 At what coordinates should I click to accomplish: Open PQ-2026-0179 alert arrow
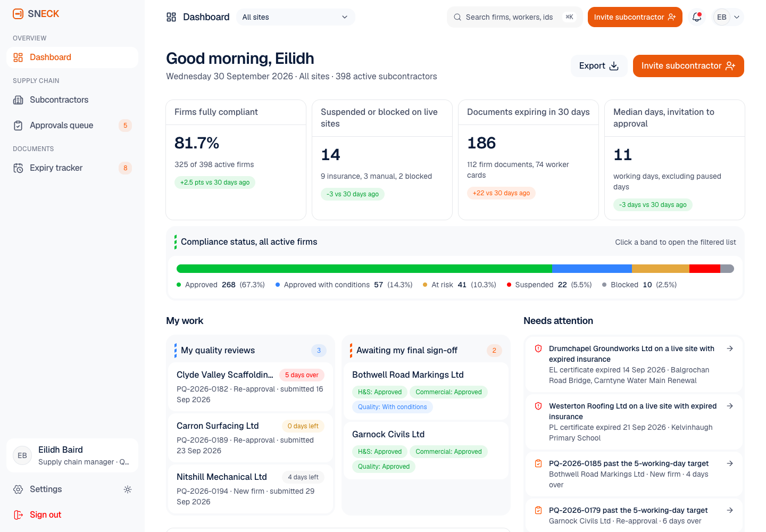(730, 510)
